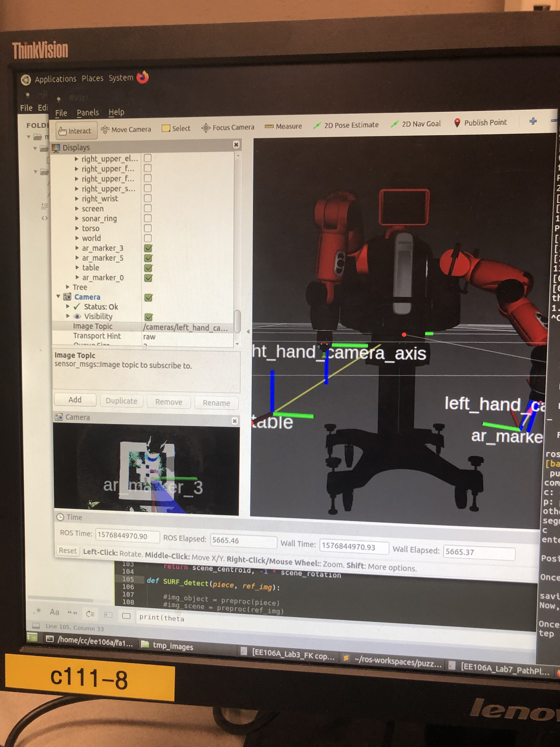
Task: Open the RViz File menu
Action: tap(61, 113)
